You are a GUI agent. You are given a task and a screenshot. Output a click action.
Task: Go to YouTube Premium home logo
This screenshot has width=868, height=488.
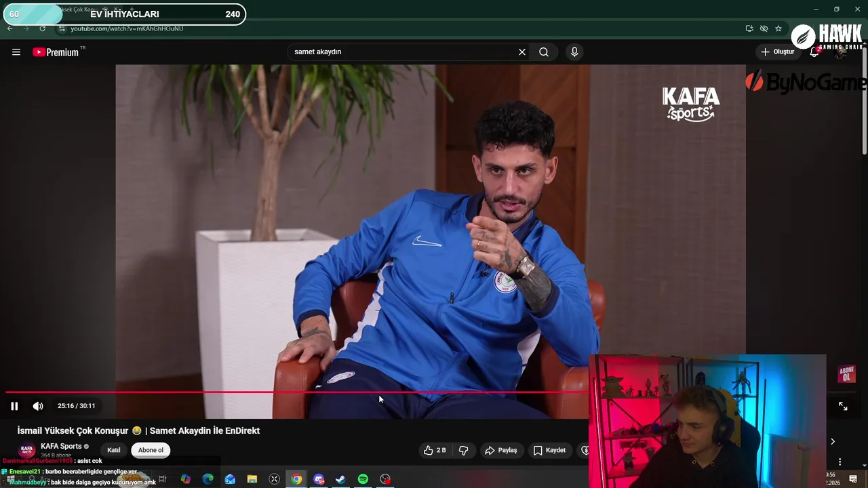point(56,52)
